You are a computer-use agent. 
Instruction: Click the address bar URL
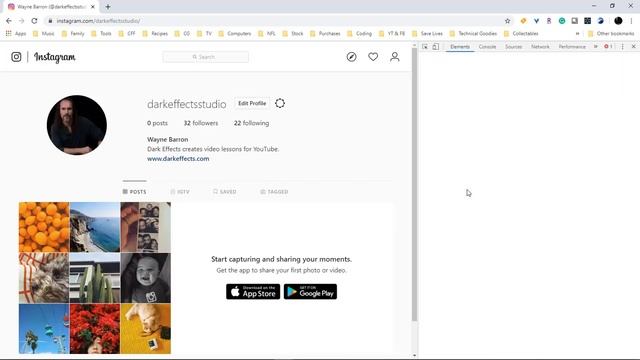(x=98, y=21)
